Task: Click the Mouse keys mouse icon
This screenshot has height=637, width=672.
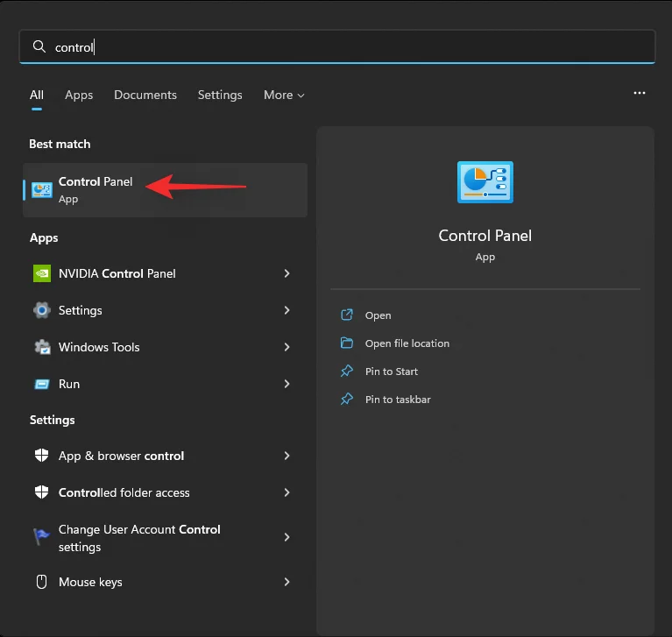Action: pyautogui.click(x=41, y=582)
